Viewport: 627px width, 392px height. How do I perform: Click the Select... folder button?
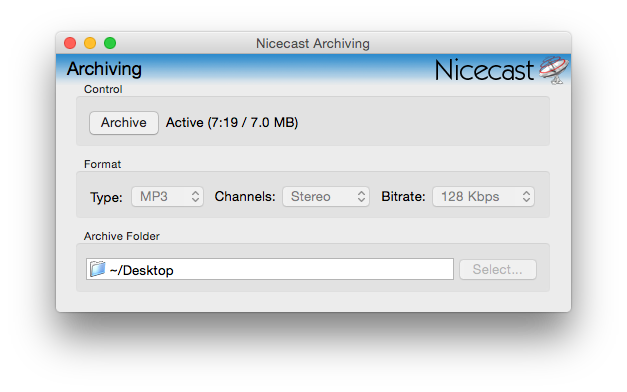point(497,270)
